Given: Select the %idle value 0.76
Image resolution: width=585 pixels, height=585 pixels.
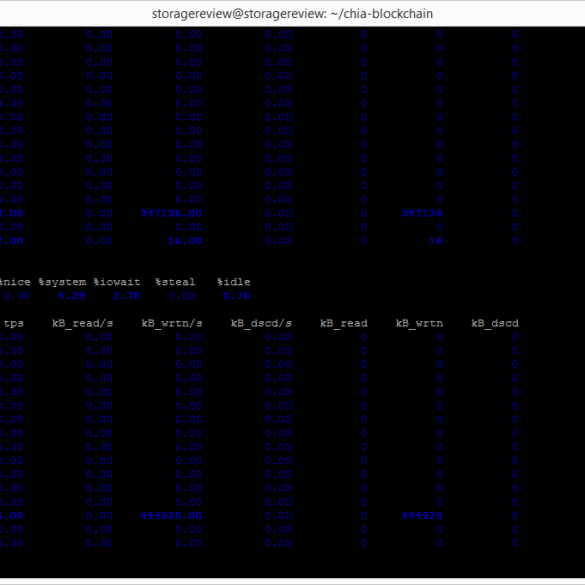Looking at the screenshot, I should point(237,296).
